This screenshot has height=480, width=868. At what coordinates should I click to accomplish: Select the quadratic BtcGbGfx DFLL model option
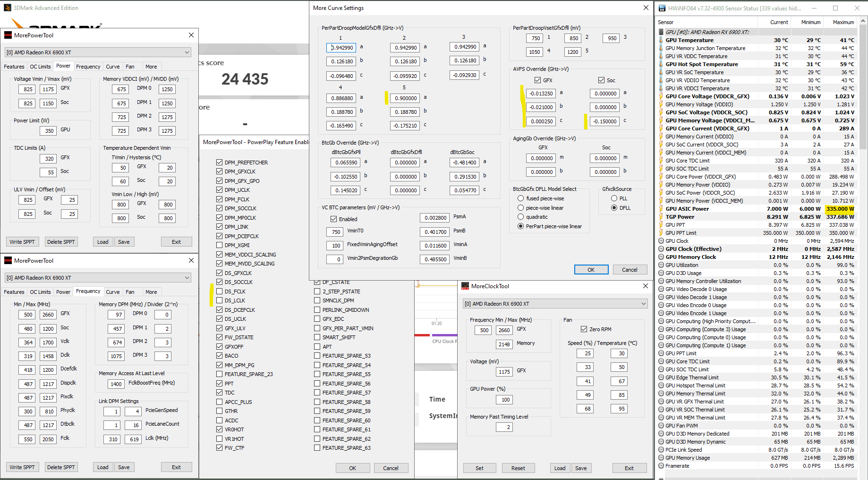point(520,217)
